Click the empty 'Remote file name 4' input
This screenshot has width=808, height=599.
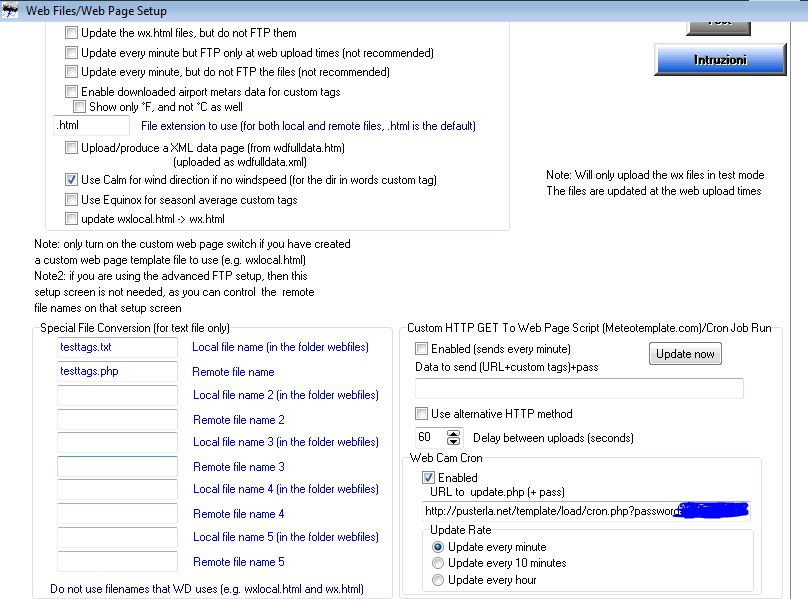pyautogui.click(x=117, y=513)
